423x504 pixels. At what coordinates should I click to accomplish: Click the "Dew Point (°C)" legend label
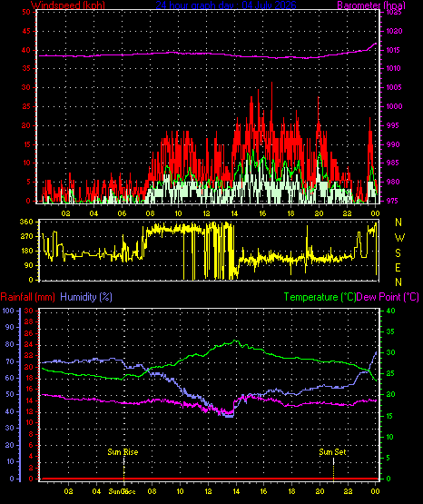click(x=388, y=297)
